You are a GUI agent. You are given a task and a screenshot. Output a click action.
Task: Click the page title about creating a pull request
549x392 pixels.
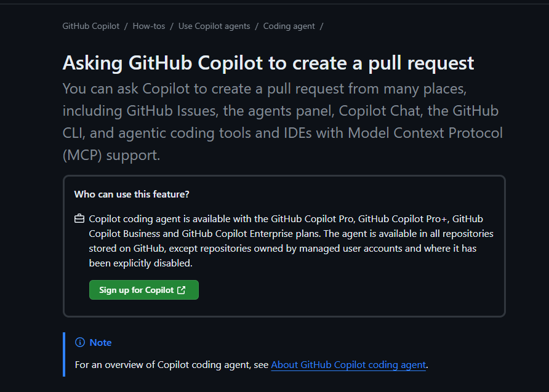click(268, 63)
